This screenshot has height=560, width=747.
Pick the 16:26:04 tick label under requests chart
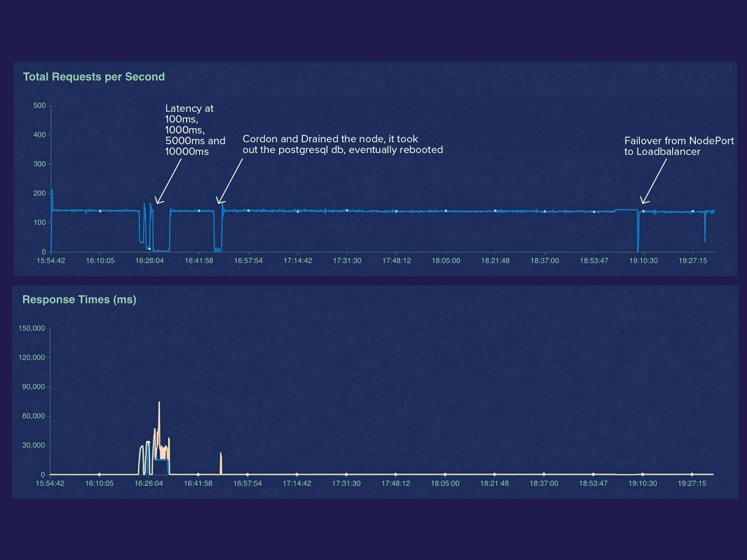click(149, 260)
